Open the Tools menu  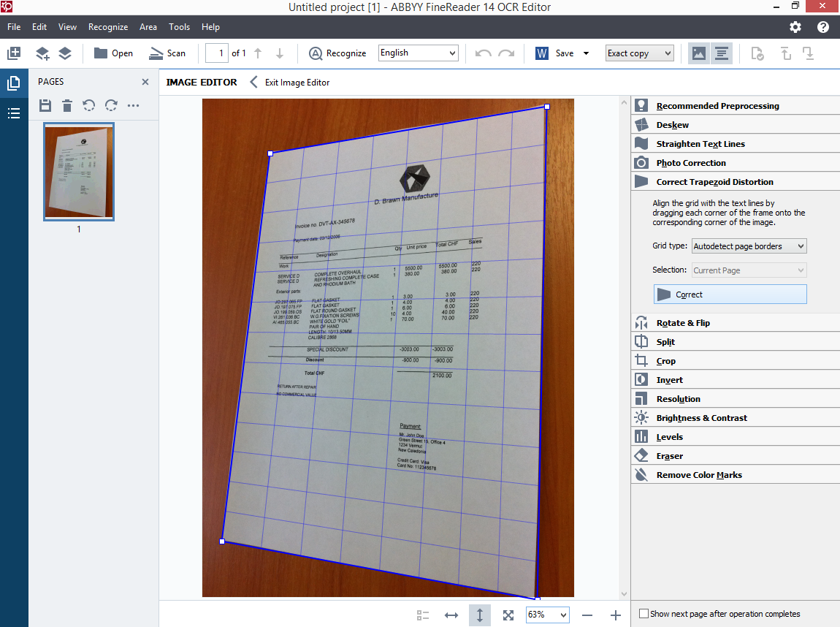click(x=179, y=27)
